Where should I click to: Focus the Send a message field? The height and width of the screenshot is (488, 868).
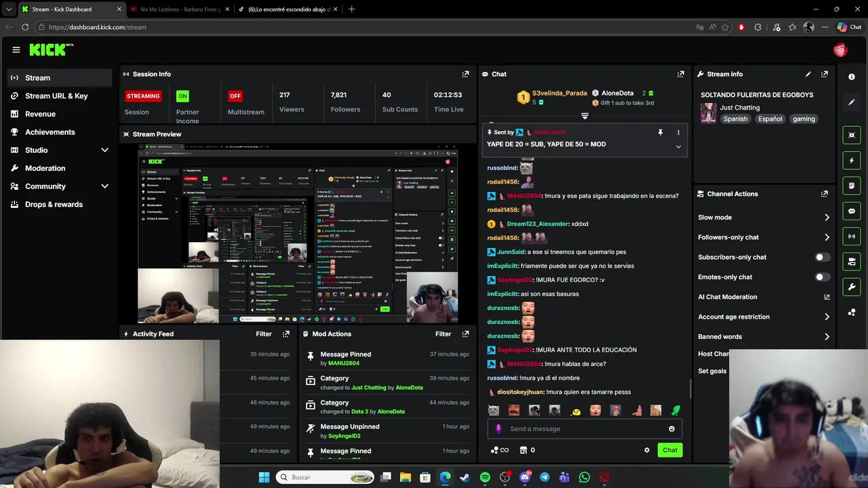point(585,429)
